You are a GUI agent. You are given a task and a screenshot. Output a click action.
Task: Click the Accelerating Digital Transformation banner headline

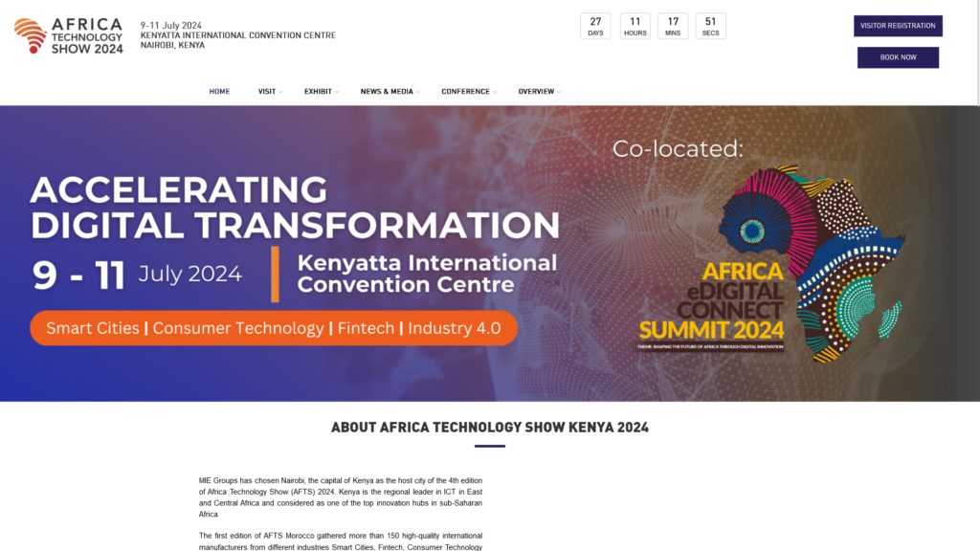[x=295, y=208]
